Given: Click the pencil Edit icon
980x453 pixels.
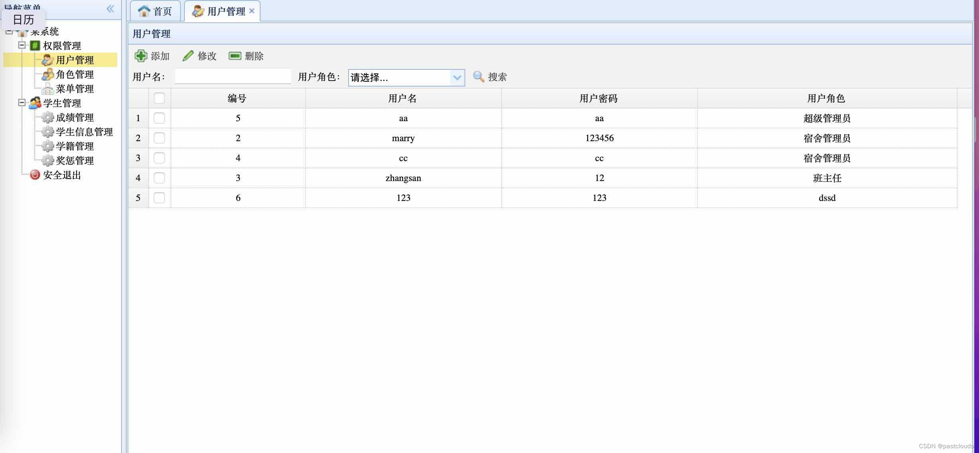Looking at the screenshot, I should 188,56.
